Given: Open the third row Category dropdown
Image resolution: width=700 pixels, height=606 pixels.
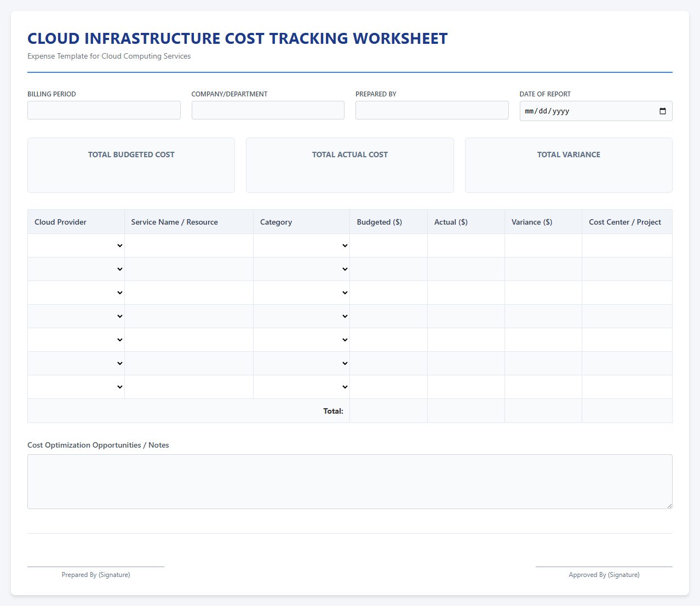Looking at the screenshot, I should [301, 293].
